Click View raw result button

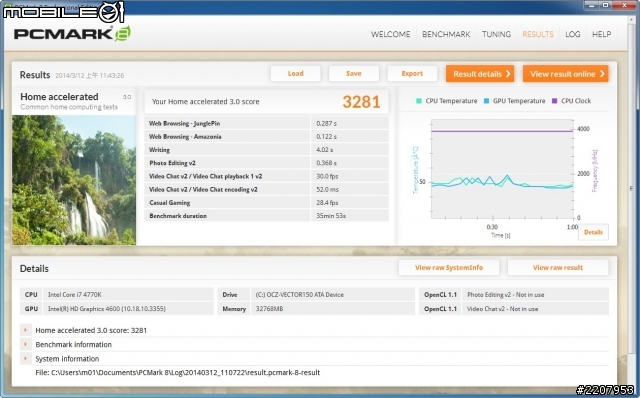coord(558,268)
